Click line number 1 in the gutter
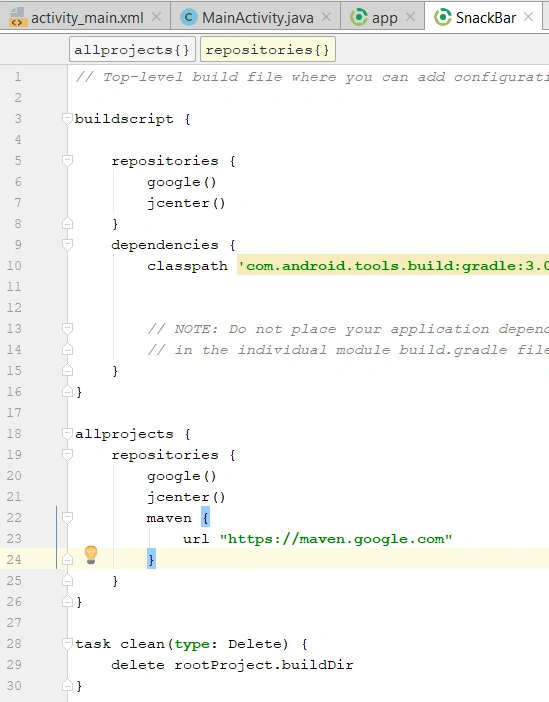Viewport: 549px width, 702px height. [18, 77]
